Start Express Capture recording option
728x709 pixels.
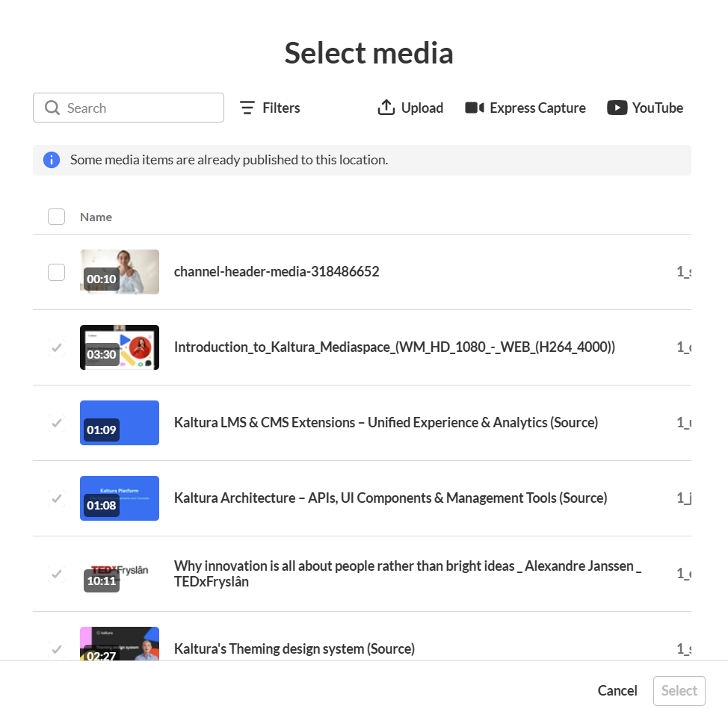coord(525,108)
